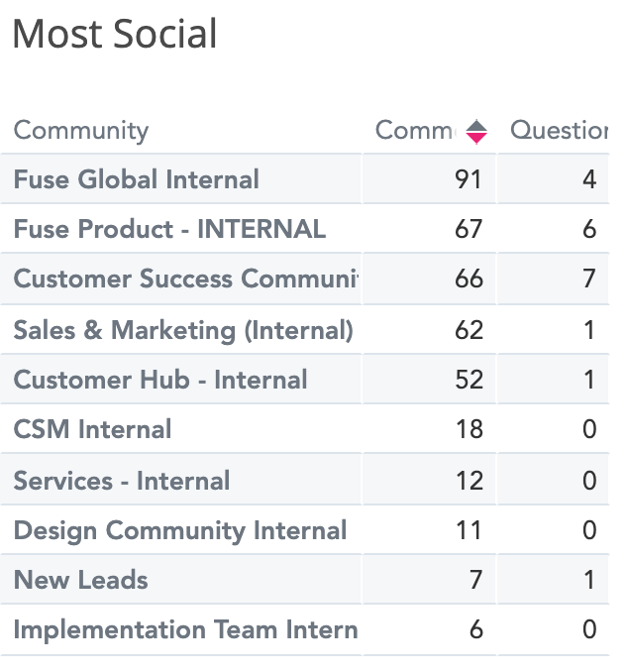Click the Most Social widget title
Viewport: 628px width, 672px height.
[x=115, y=35]
